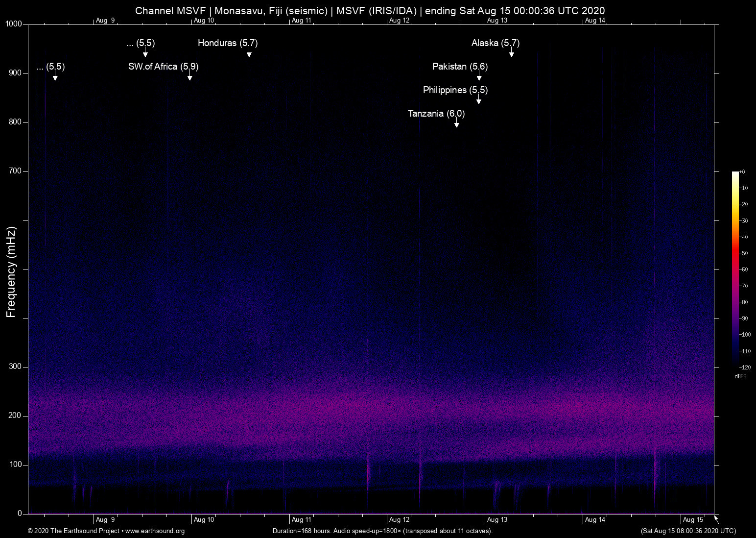Screen dimensions: 756x538
Task: Select the 100 mHz frequency axis label
Action: pos(16,465)
